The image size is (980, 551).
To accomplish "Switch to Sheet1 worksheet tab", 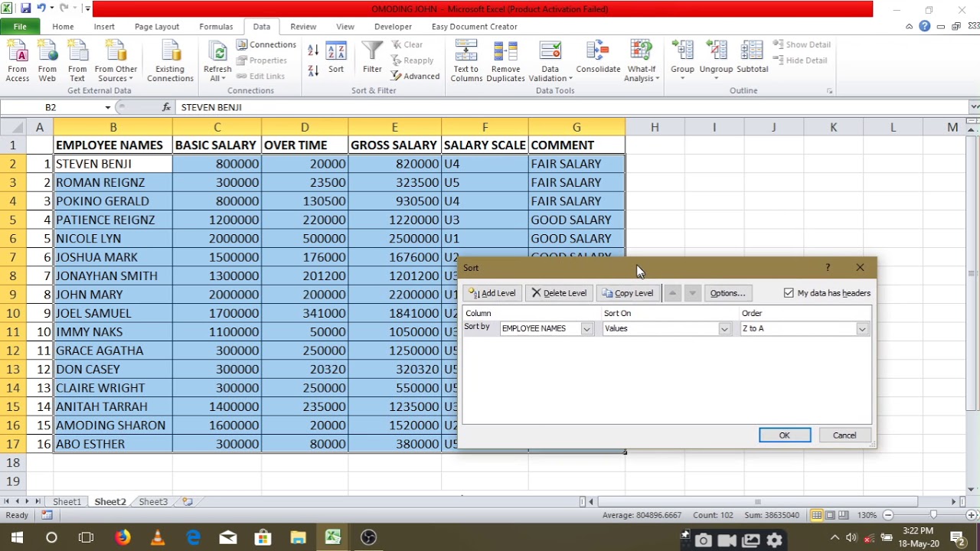I will pos(67,502).
